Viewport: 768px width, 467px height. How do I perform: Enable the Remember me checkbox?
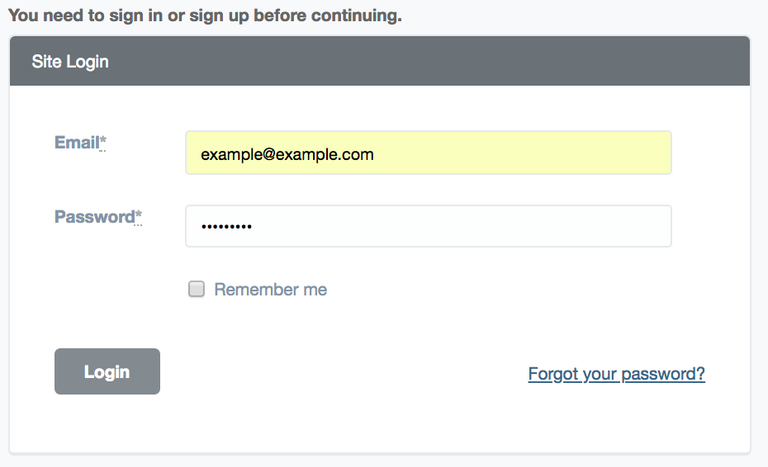(x=197, y=289)
